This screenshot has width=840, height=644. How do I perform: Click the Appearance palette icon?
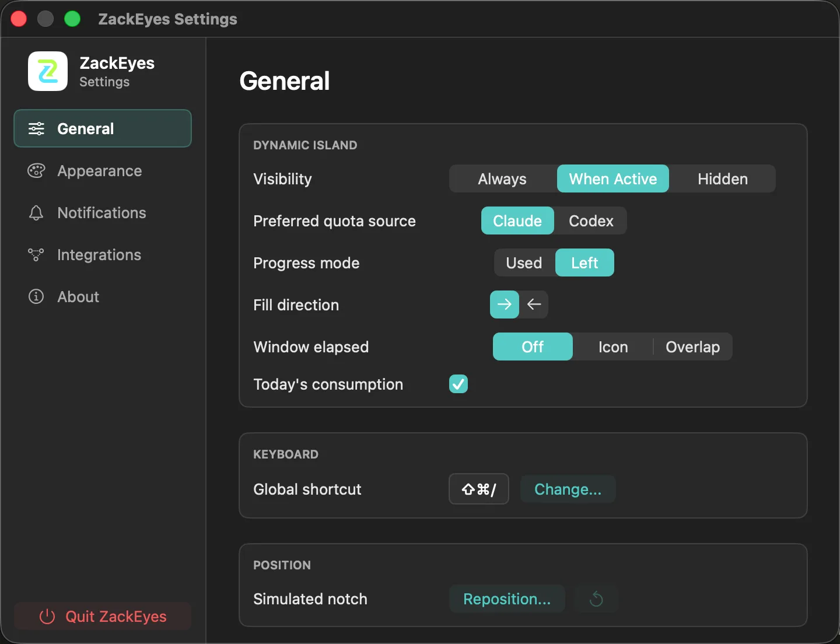pos(36,171)
